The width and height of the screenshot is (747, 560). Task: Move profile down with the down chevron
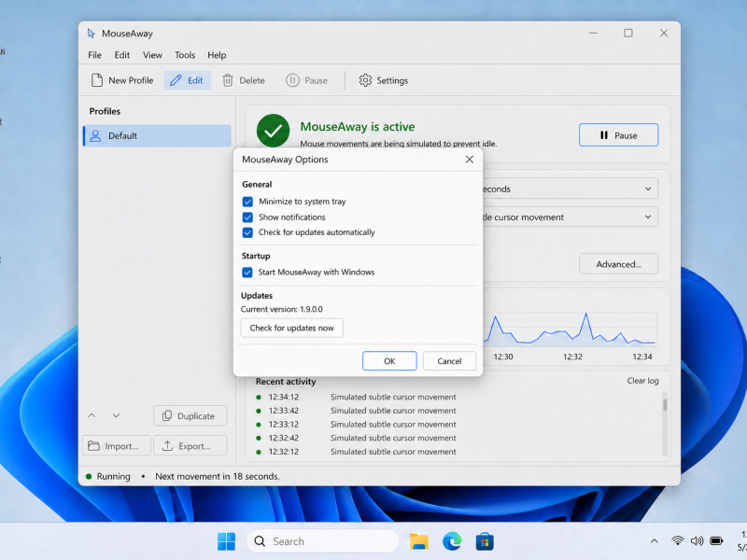(116, 415)
